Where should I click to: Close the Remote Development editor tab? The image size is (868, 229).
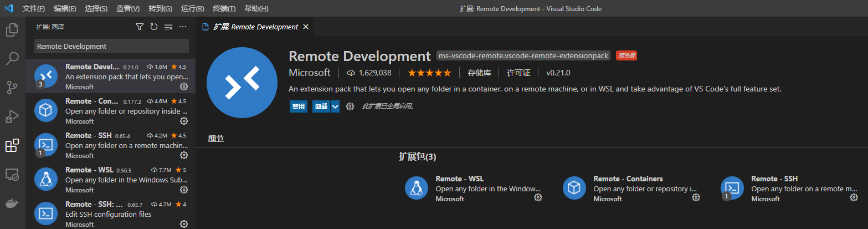tap(306, 27)
